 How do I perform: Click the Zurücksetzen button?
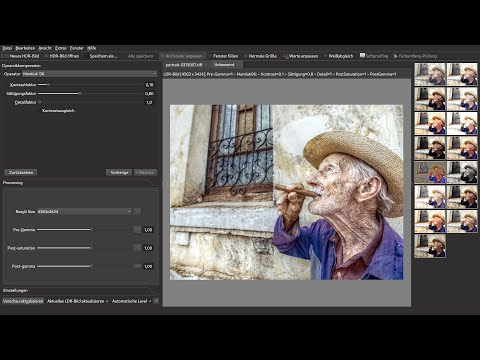tap(21, 172)
